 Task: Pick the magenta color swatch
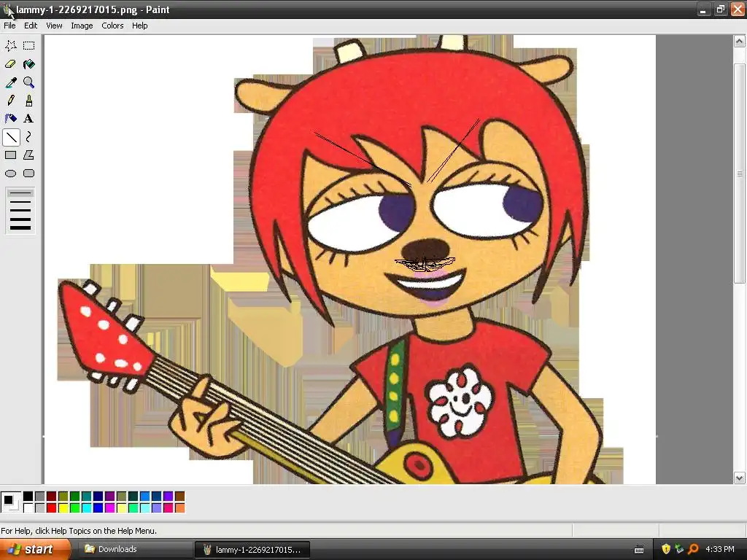tap(110, 508)
